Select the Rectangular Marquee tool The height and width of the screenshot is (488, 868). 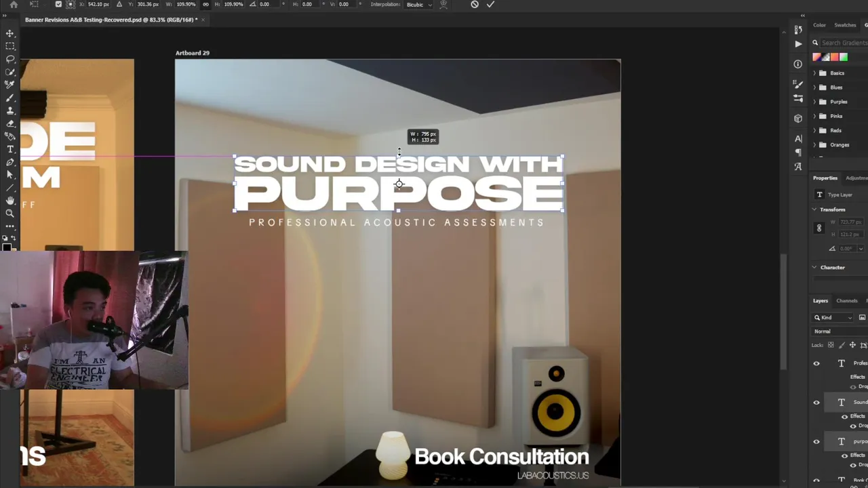(x=10, y=46)
